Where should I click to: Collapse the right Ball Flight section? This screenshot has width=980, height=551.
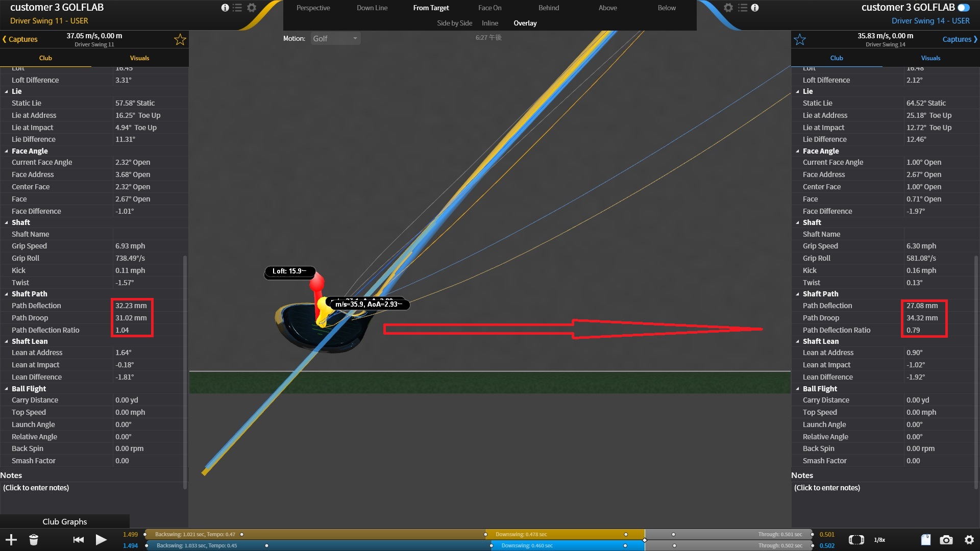(798, 389)
